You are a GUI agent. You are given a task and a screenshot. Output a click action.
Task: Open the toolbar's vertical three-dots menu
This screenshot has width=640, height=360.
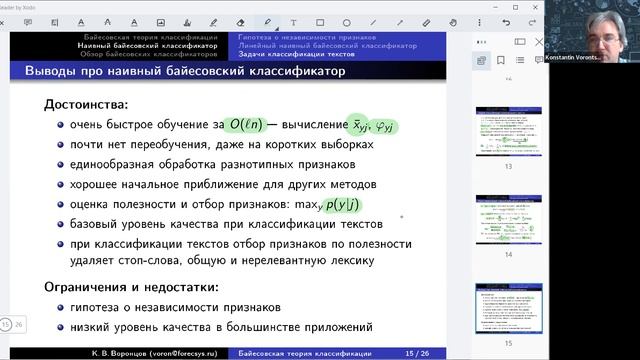(480, 23)
